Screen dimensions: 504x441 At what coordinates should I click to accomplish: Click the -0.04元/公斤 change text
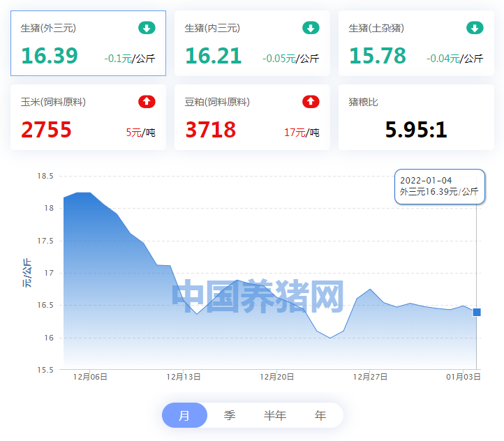(x=455, y=59)
